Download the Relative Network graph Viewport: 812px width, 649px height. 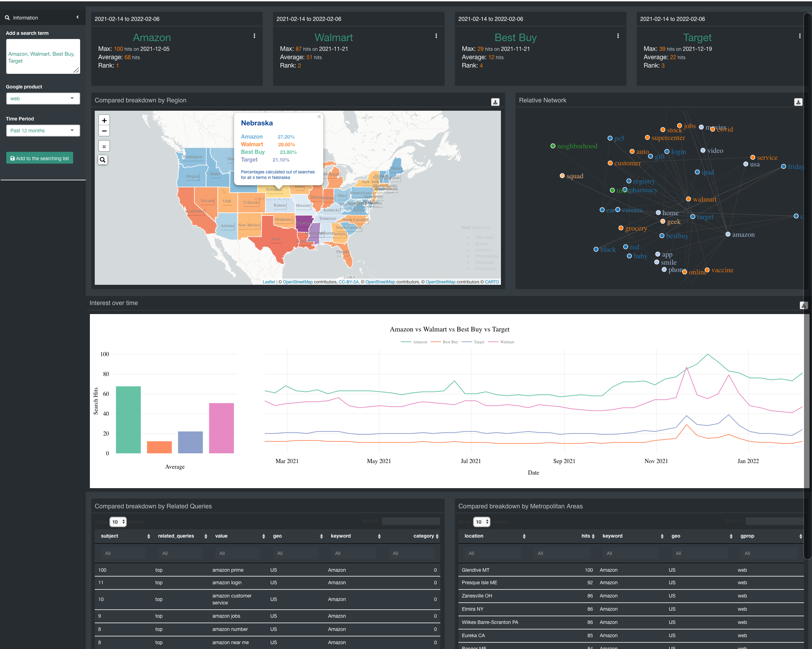coord(798,102)
